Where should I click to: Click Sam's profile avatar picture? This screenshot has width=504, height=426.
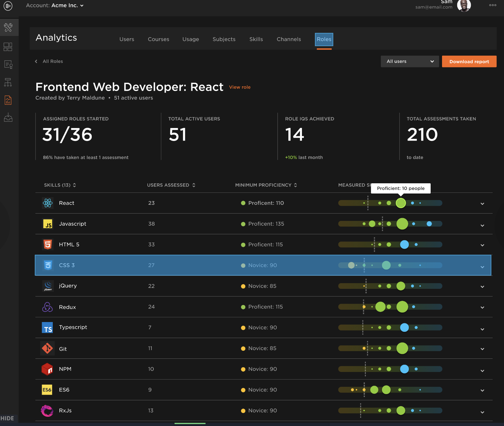click(464, 5)
